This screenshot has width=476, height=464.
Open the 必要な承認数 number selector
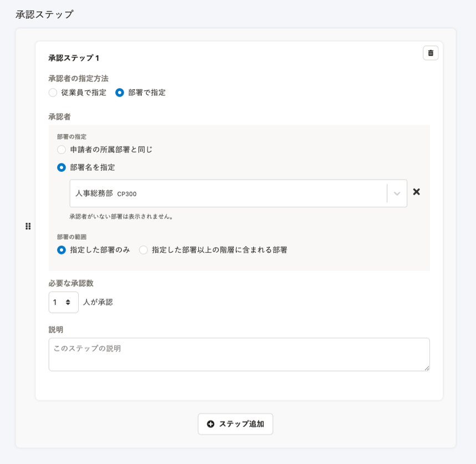(63, 302)
